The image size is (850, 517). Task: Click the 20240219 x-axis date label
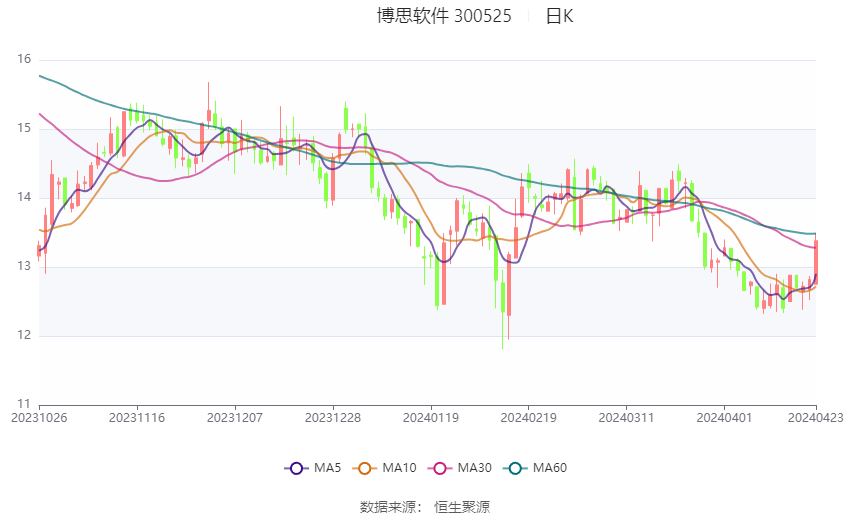pyautogui.click(x=529, y=418)
